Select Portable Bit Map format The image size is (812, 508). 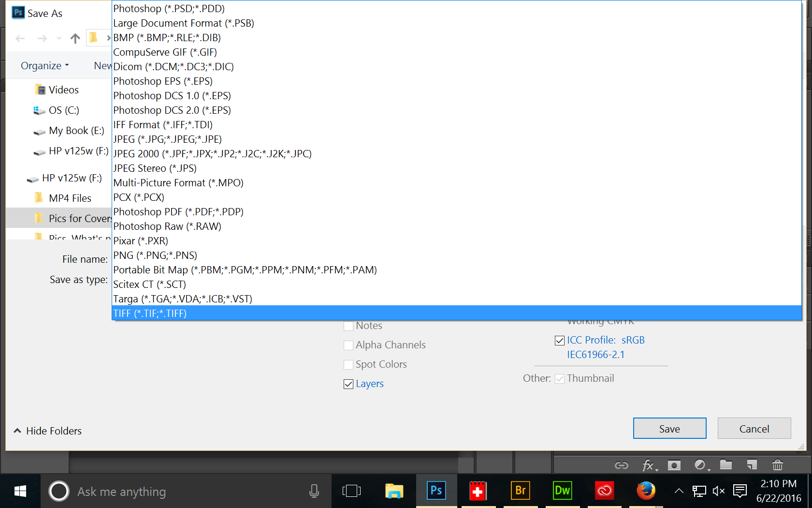(x=457, y=270)
